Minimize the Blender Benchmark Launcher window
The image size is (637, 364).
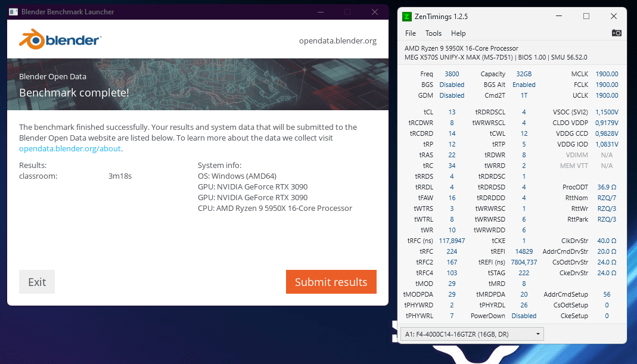coord(321,12)
